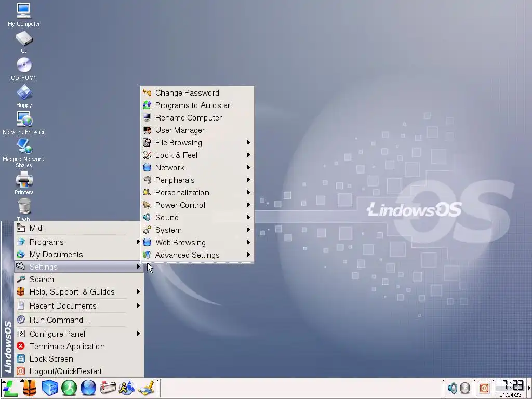Select the Mapped Network Shares icon
532x399 pixels.
click(24, 153)
